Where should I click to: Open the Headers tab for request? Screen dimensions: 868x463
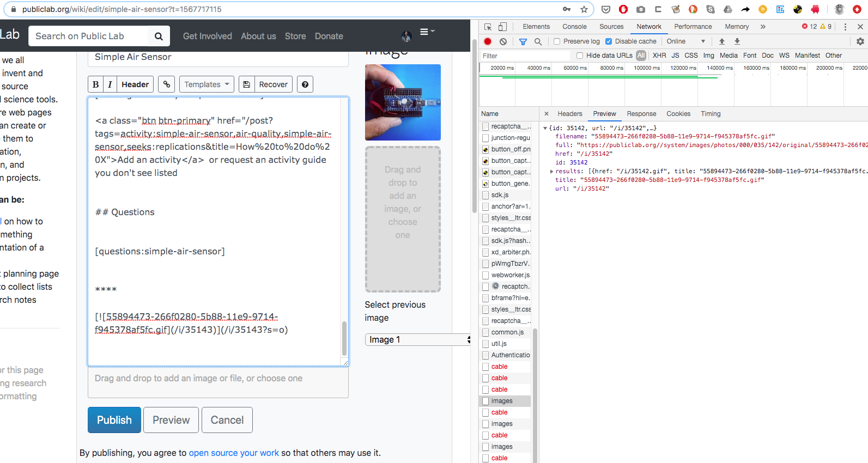pos(570,114)
